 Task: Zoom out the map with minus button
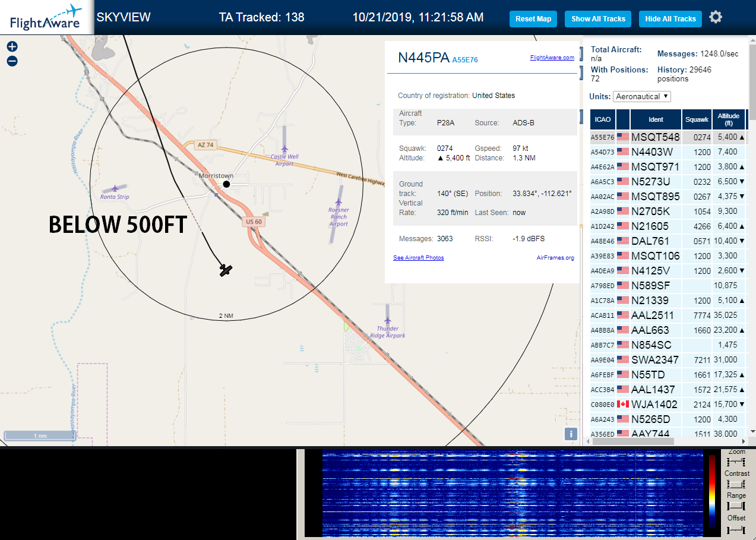point(12,61)
